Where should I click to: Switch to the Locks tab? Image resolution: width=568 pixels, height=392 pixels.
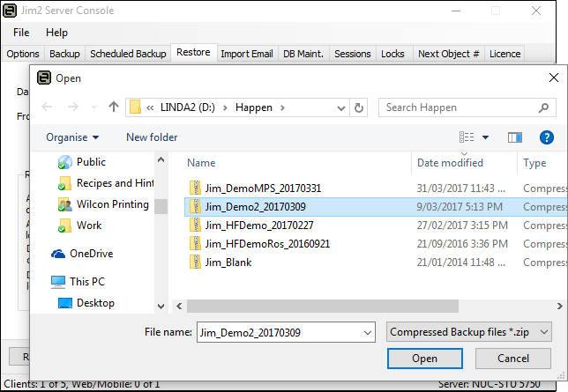[392, 54]
